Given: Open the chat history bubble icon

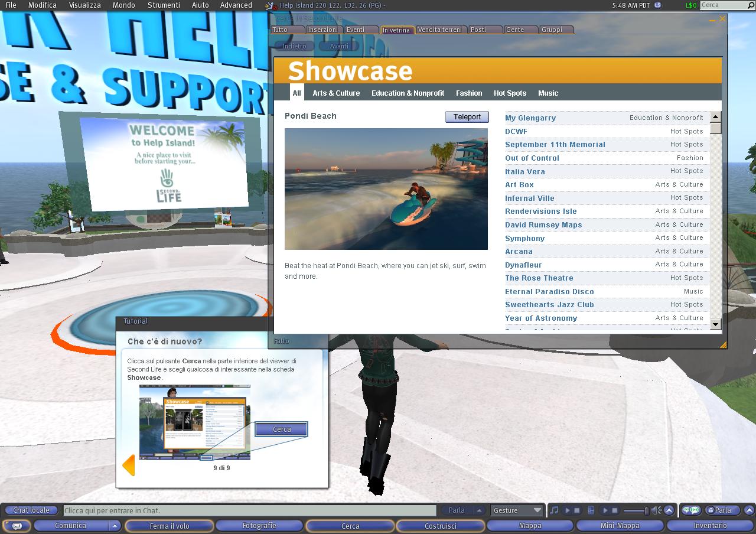Looking at the screenshot, I should [17, 526].
